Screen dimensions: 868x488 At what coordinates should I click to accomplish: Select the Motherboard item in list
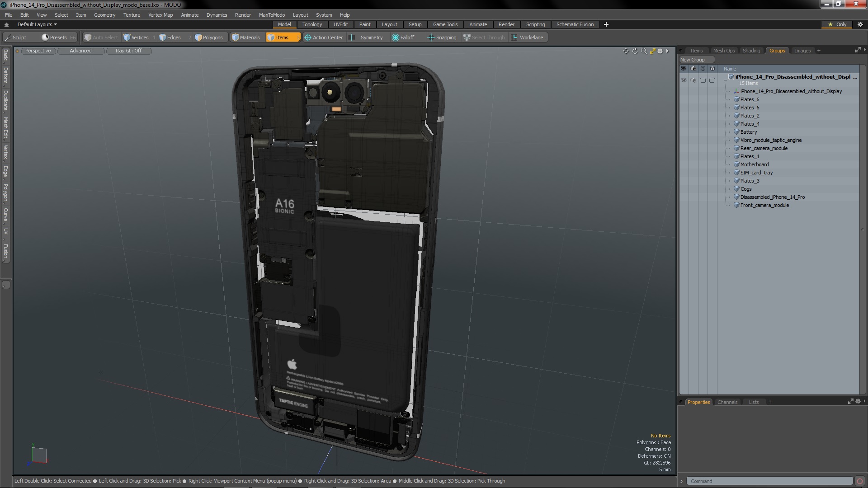(754, 164)
